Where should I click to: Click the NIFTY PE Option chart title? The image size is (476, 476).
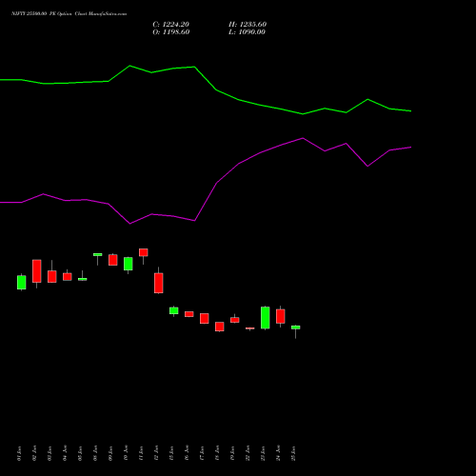coord(69,14)
